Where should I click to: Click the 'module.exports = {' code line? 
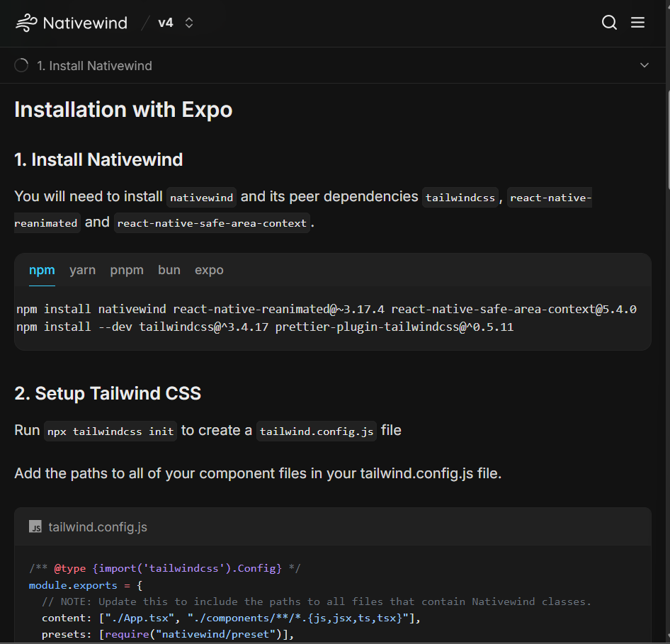pos(86,585)
